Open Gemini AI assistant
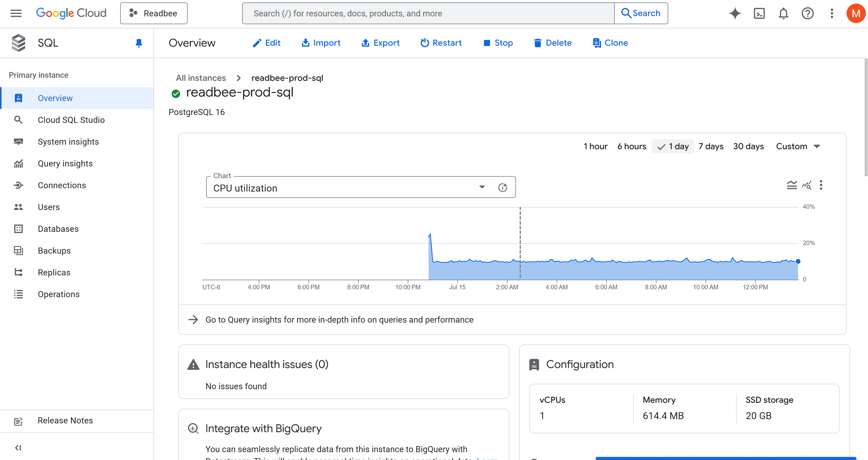Viewport: 868px width, 460px height. point(735,14)
